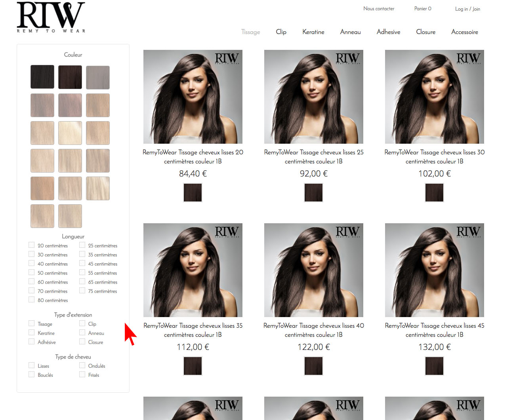Select the grey swatch in first row
Viewport: 515px width, 420px height.
[98, 77]
